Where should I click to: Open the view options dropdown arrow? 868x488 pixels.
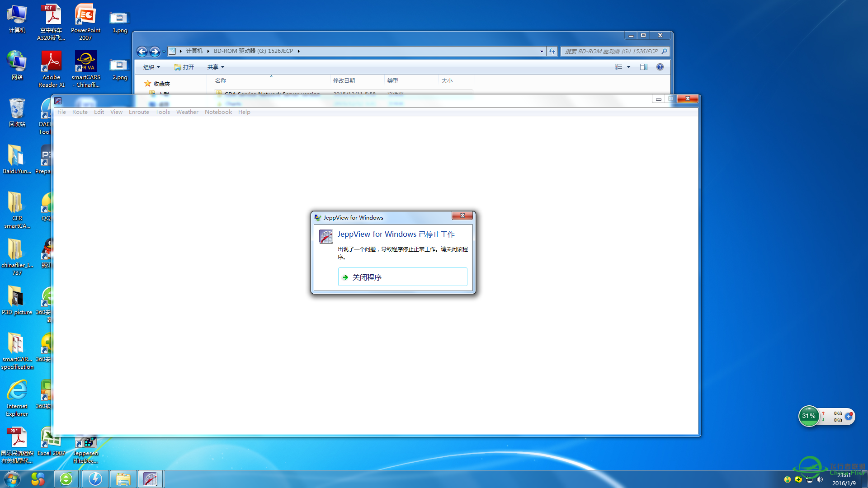tap(628, 67)
